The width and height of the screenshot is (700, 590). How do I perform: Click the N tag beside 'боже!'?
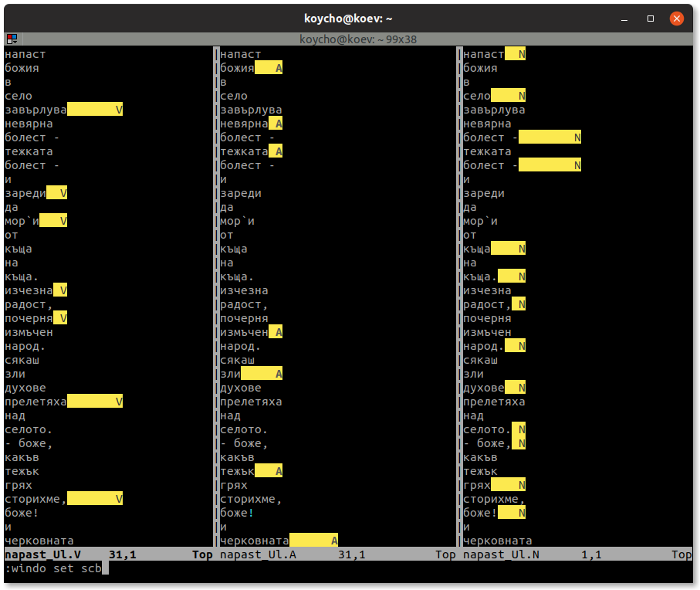[522, 512]
